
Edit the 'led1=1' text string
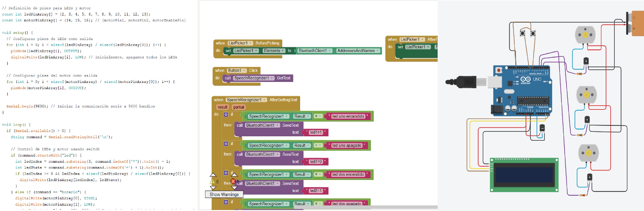coord(316,132)
